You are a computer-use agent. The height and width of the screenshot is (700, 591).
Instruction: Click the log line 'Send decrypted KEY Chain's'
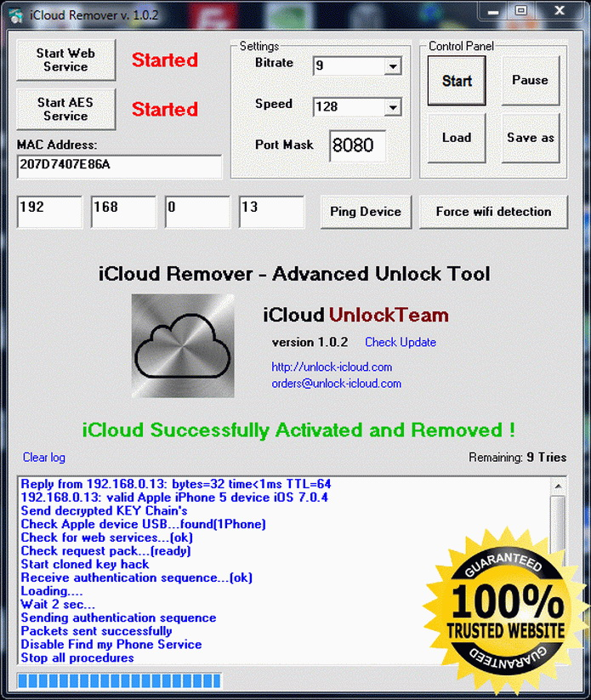(x=104, y=510)
